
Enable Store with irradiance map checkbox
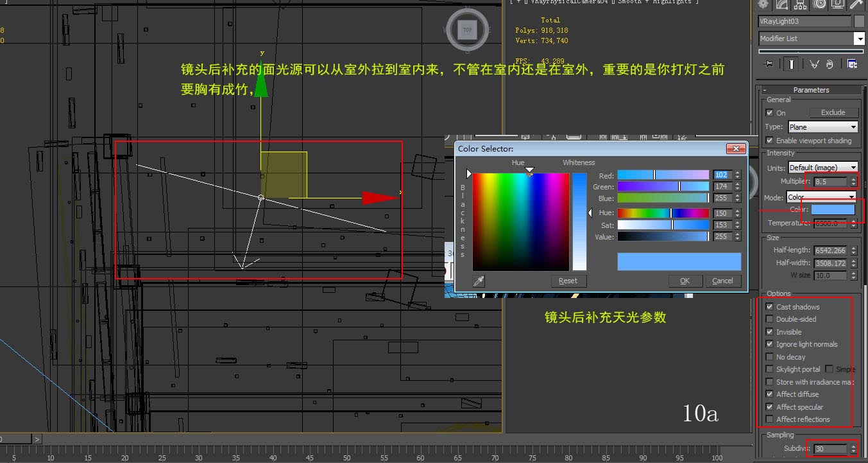[x=769, y=382]
